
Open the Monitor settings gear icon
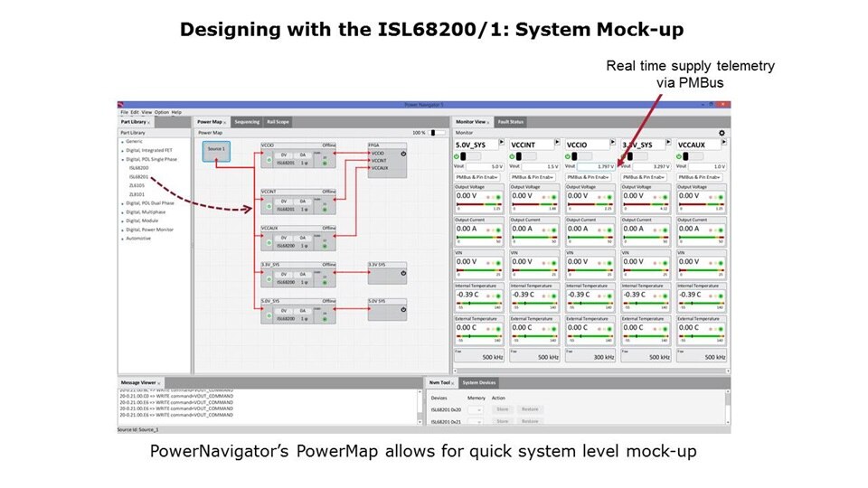point(722,133)
